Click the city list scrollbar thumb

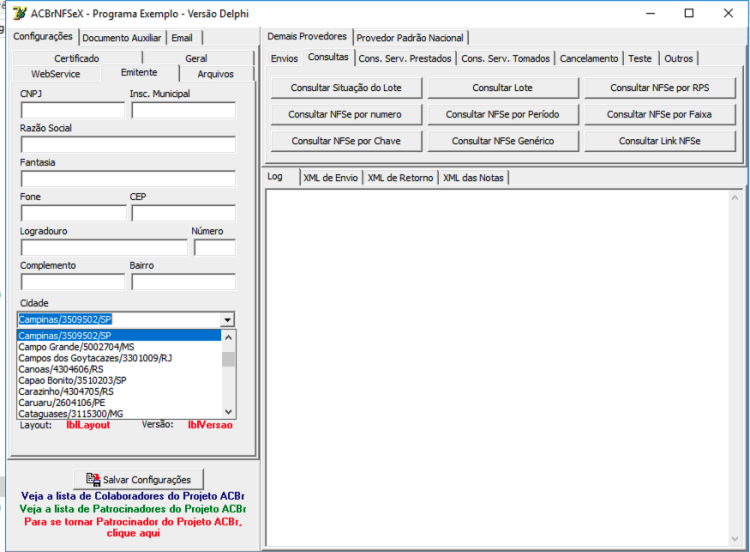[229, 359]
